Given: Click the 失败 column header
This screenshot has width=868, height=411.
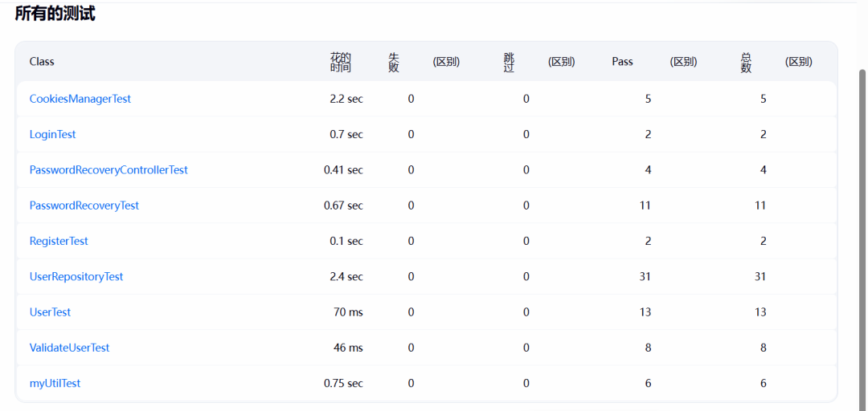Looking at the screenshot, I should tap(394, 63).
